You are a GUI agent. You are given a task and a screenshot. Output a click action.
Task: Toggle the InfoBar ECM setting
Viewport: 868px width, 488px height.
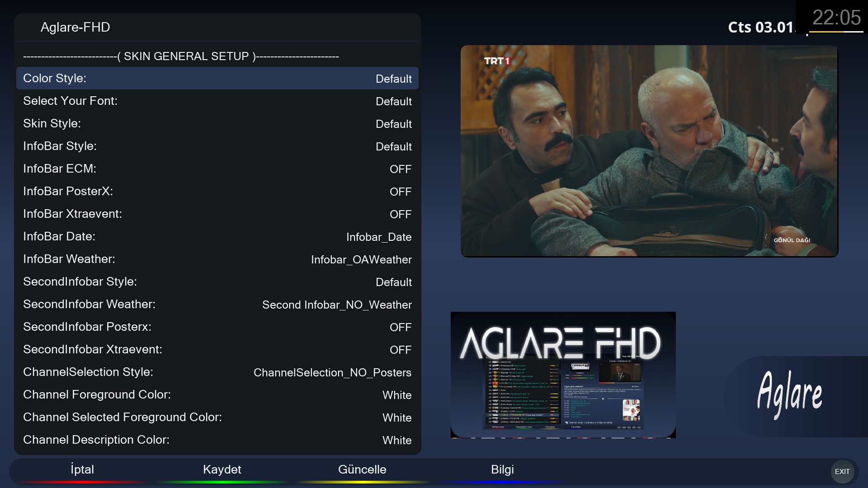(217, 169)
